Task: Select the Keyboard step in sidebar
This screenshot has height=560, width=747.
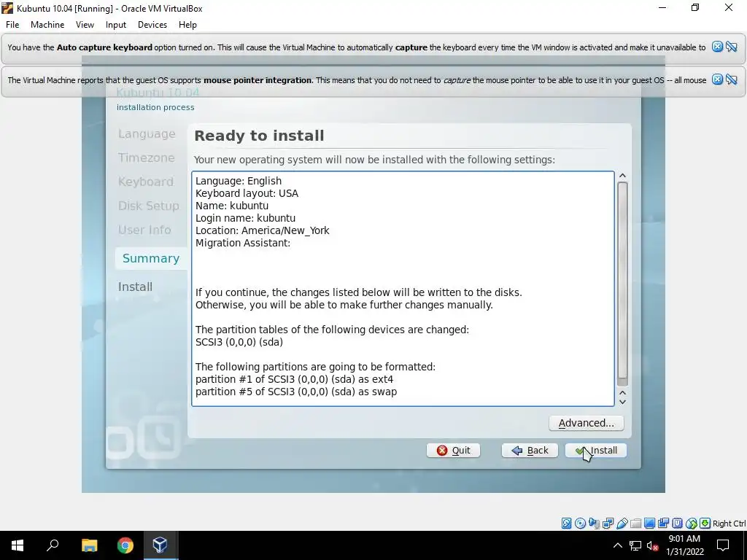Action: [x=146, y=182]
